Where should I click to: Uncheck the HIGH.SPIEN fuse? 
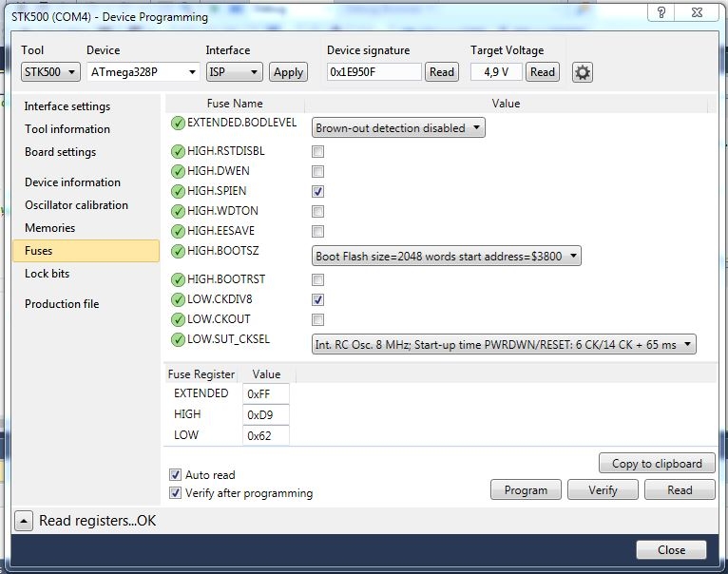(x=318, y=191)
